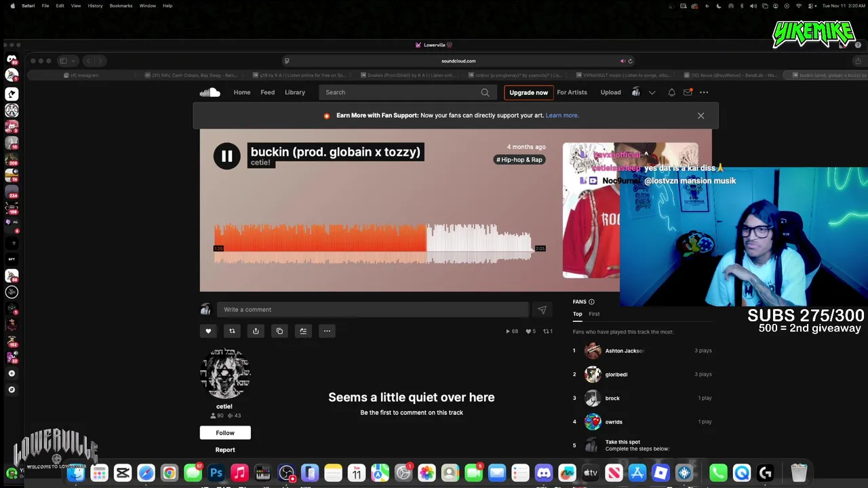868x488 pixels.
Task: Click the artist name cetie! under title
Action: click(260, 163)
